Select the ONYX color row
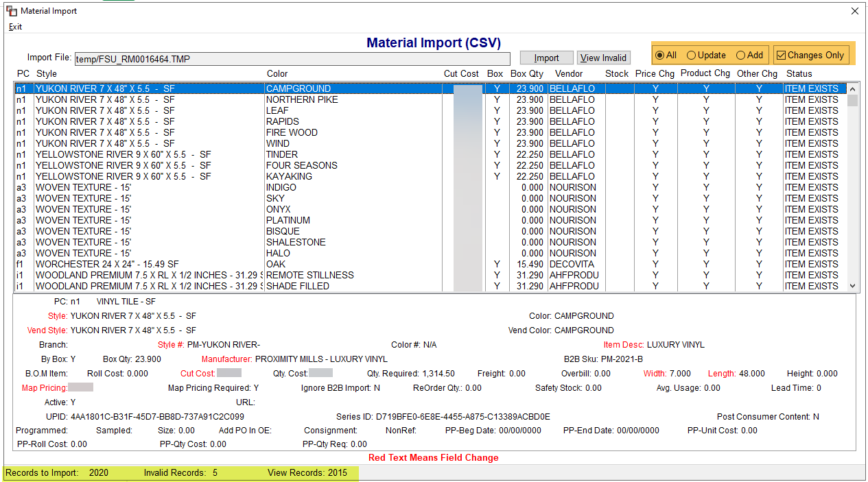Screen dimensions: 868x482 click(x=430, y=209)
